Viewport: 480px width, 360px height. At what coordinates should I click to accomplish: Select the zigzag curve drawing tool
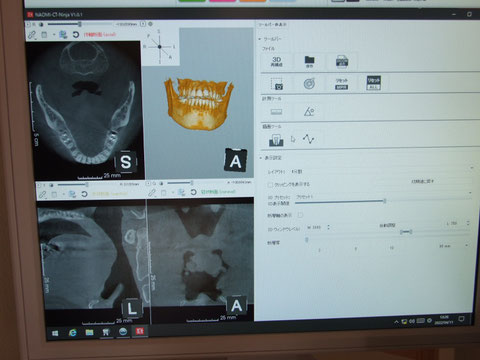(308, 139)
